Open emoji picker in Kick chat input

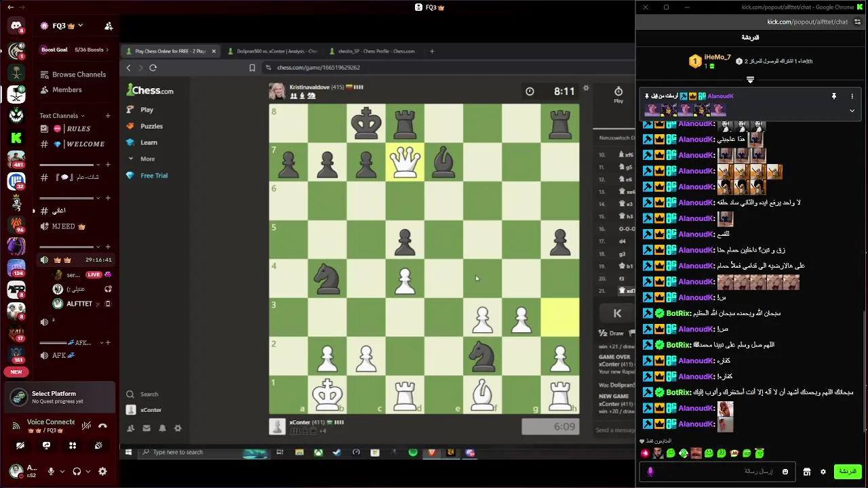[x=785, y=472]
